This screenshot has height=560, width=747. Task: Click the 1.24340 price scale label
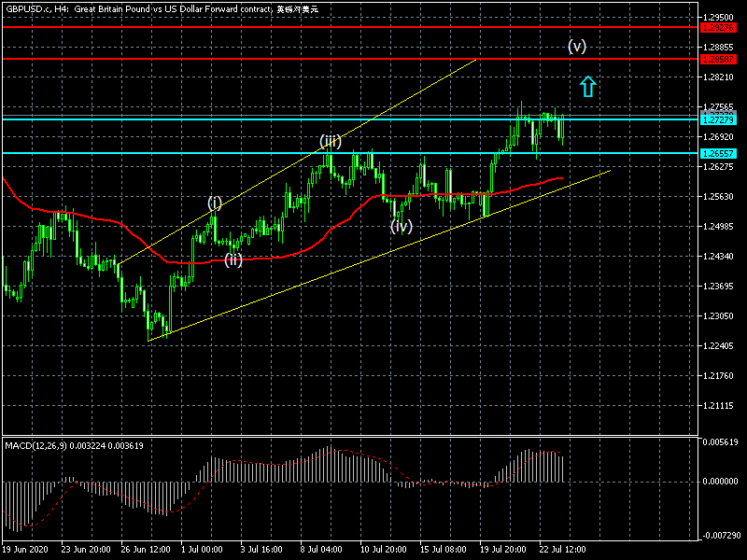coord(718,256)
